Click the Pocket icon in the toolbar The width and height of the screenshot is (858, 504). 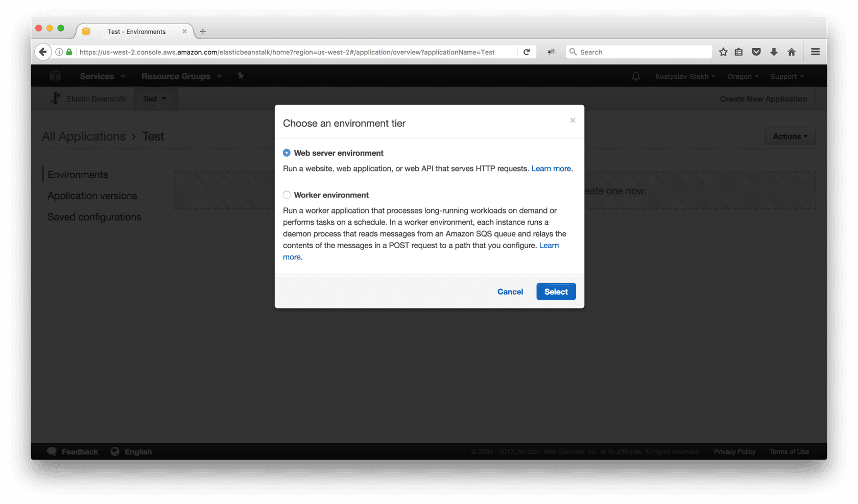tap(756, 52)
